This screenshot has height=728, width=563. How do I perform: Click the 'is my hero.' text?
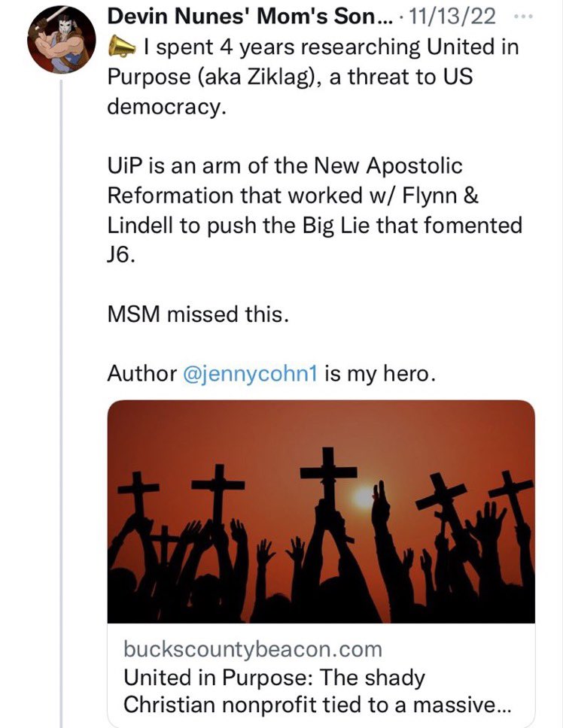pyautogui.click(x=380, y=374)
